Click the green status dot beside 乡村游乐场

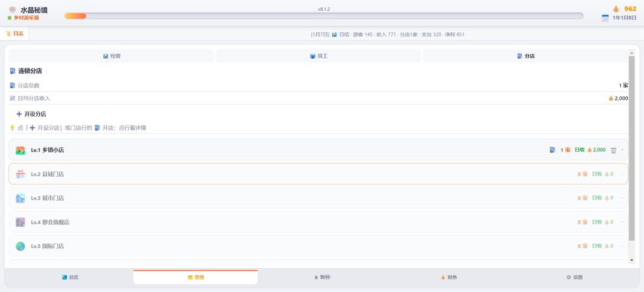coord(10,18)
